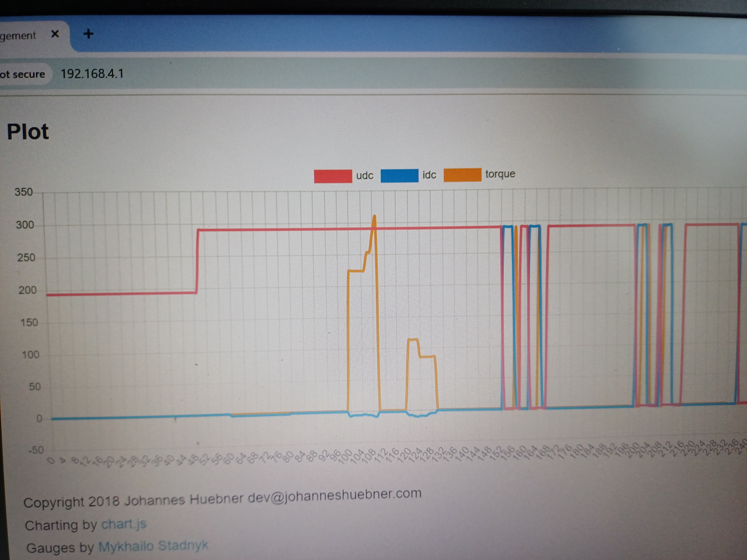
Task: Click the 'torque' legend label
Action: point(500,174)
